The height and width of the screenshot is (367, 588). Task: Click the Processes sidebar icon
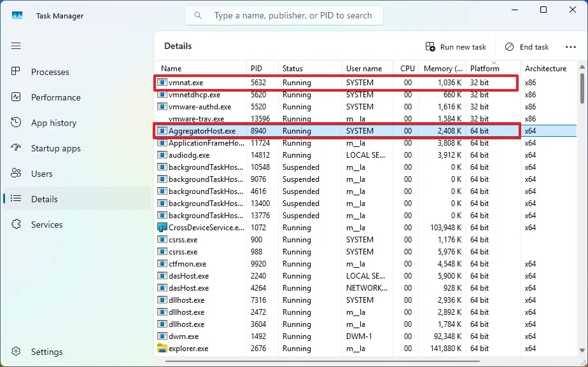click(16, 72)
